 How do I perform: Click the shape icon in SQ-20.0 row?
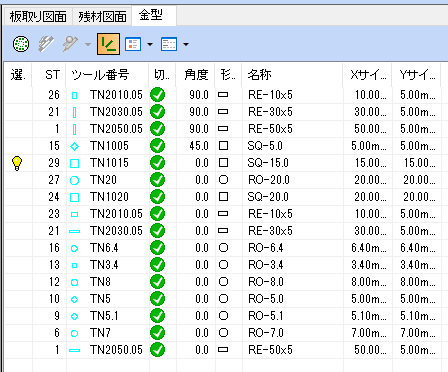coord(223,197)
